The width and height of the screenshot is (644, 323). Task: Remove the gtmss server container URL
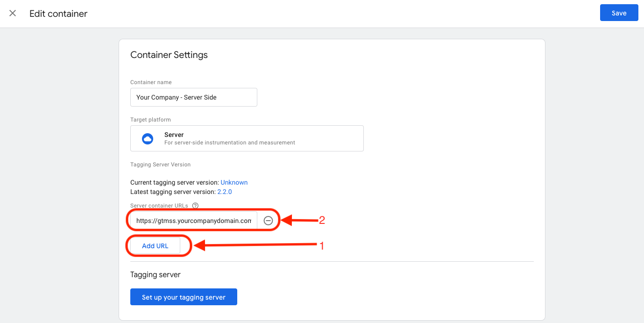click(x=268, y=221)
